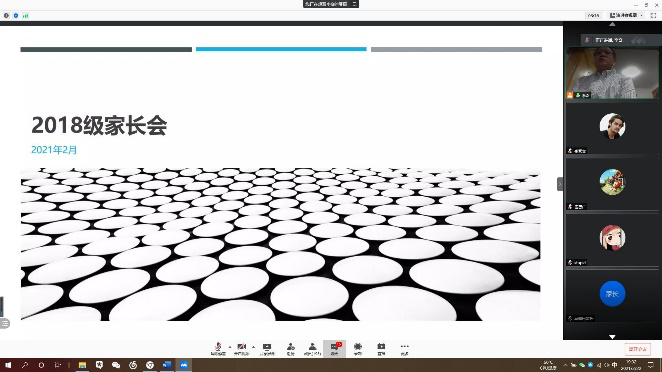Screen dimensions: 662x372
Task: Open the audio options arrow beside the microphone
Action: [230, 347]
